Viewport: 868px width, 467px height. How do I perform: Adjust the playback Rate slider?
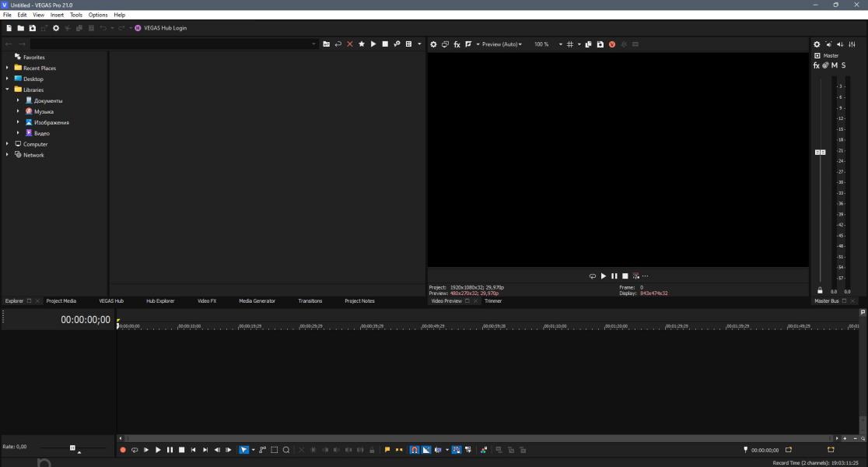click(72, 448)
